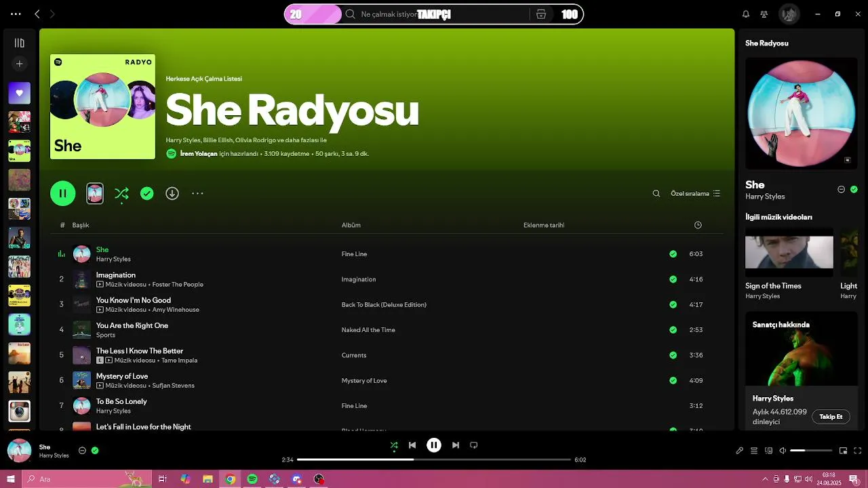Viewport: 868px width, 488px height.
Task: Open the album Back To Black (Deluxe Edition)
Action: [x=384, y=305]
